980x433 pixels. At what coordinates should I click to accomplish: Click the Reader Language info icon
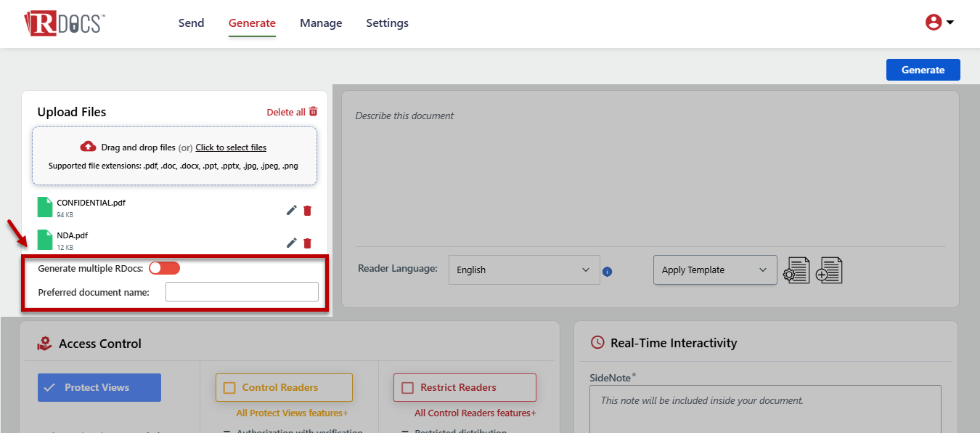point(608,272)
